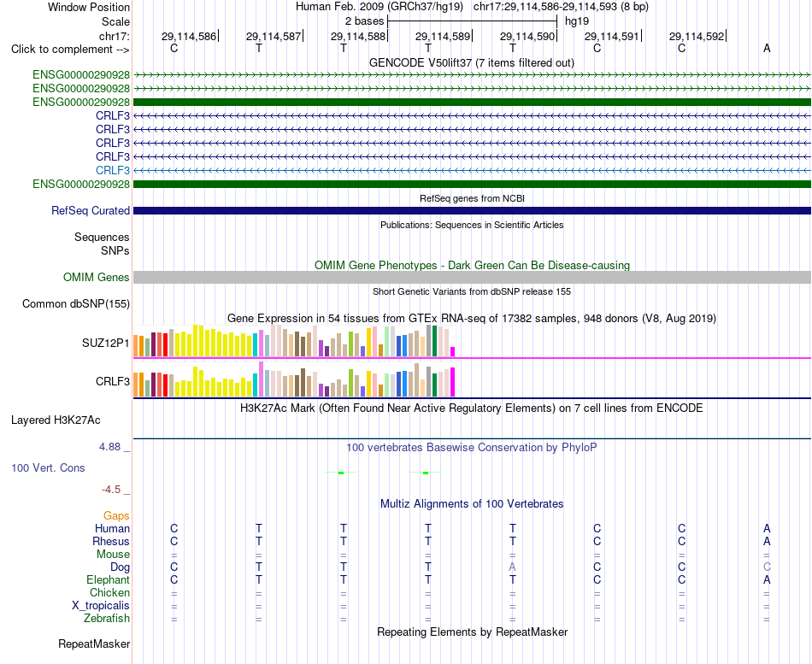Open 'RefSeq genes from NCBI' track title
Viewport: 812px width, 664px height.
coord(472,198)
